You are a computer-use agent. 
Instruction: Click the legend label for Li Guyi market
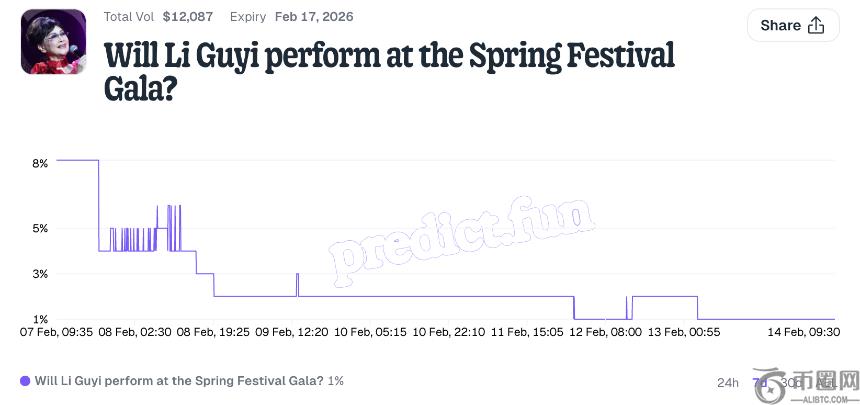[x=179, y=381]
